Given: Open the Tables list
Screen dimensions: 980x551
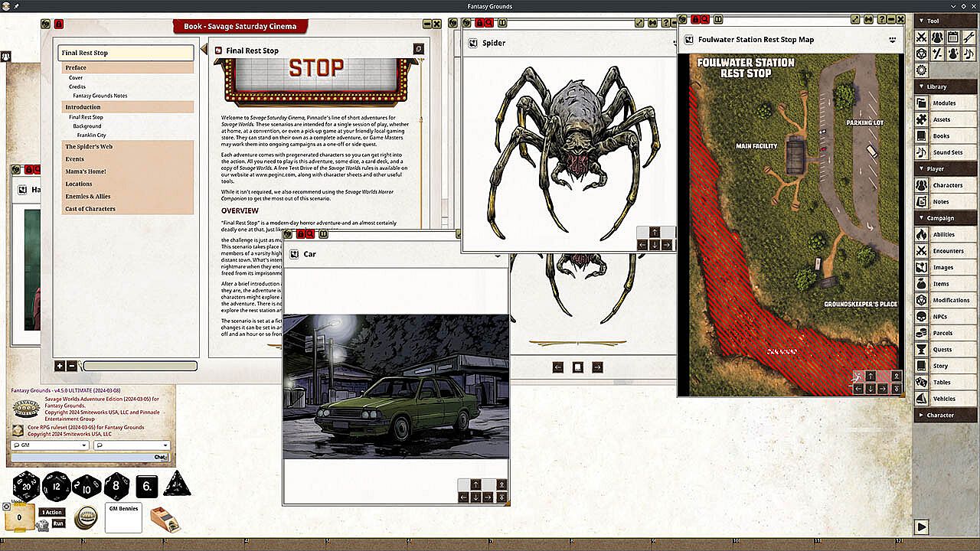Looking at the screenshot, I should click(x=946, y=383).
